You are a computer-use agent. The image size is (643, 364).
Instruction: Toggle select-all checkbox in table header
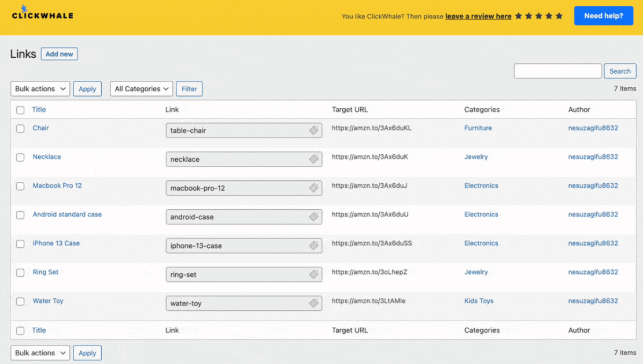20,110
